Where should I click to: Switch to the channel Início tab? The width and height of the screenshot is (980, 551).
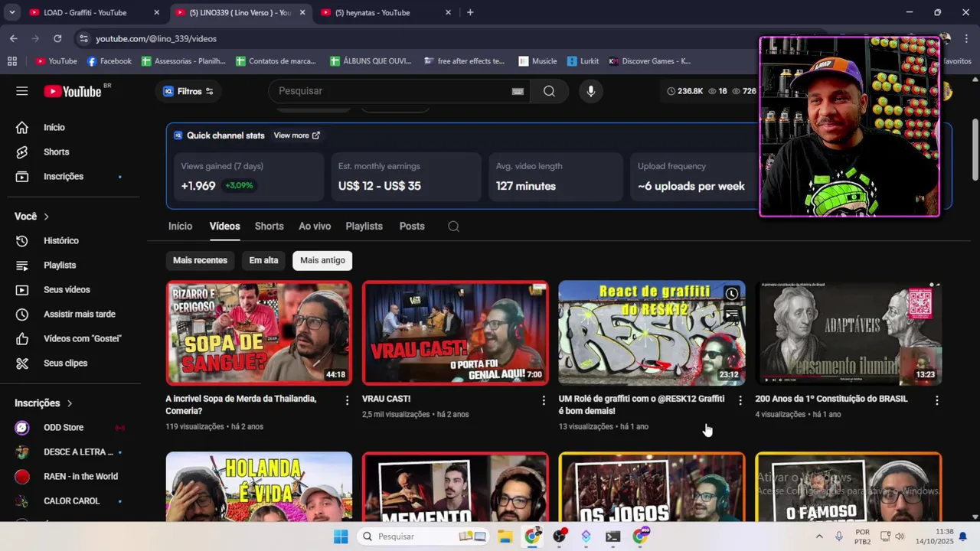click(x=180, y=227)
